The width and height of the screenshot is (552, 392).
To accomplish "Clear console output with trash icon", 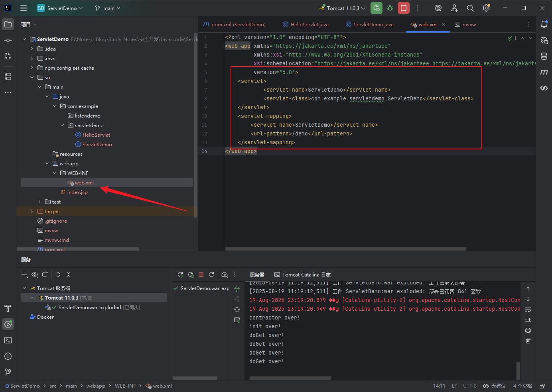I will pos(528,341).
